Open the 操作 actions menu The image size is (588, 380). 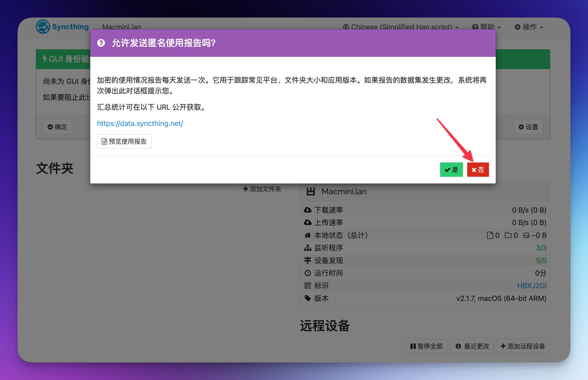tap(529, 27)
